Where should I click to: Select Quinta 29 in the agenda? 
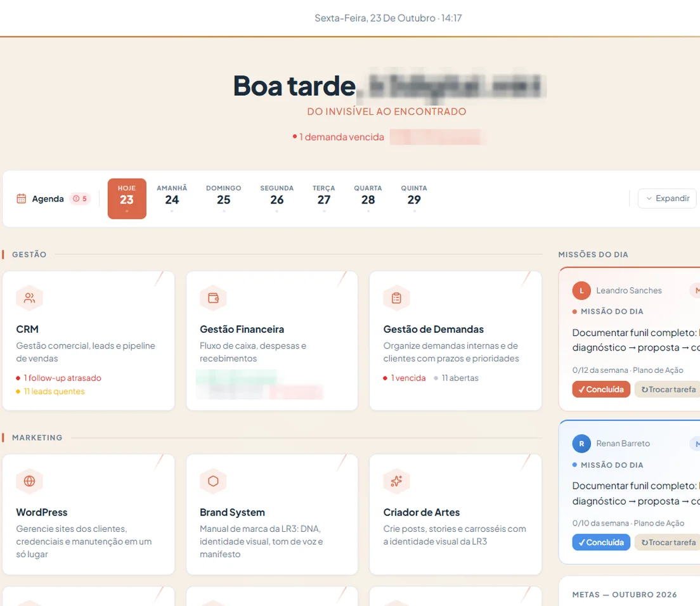[x=414, y=198]
